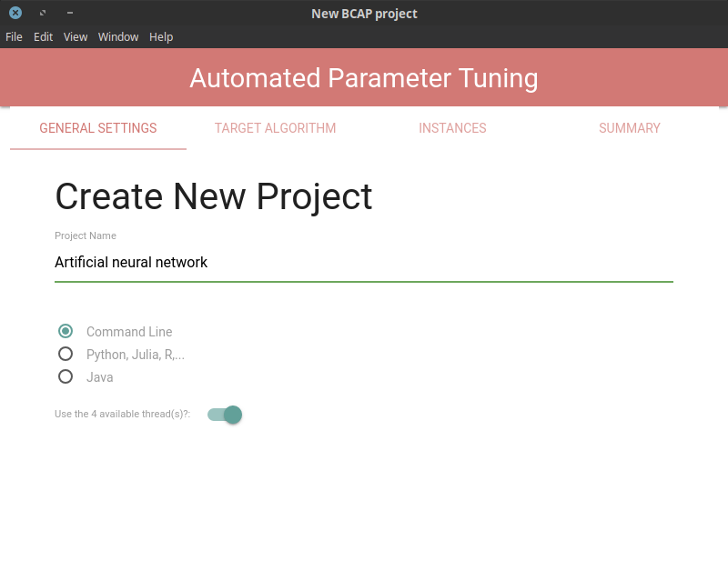
Task: Switch to the General Settings tab
Action: pos(98,128)
